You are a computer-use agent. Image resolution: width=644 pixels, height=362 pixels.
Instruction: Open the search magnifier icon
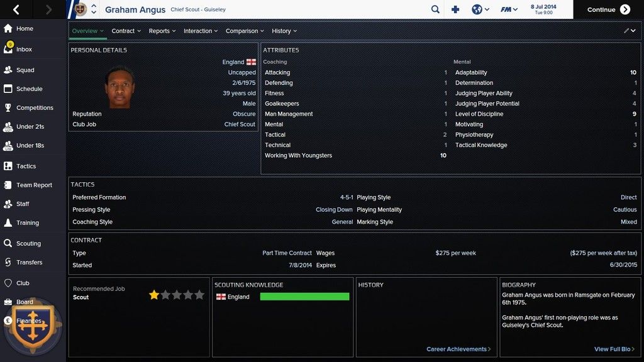point(435,9)
